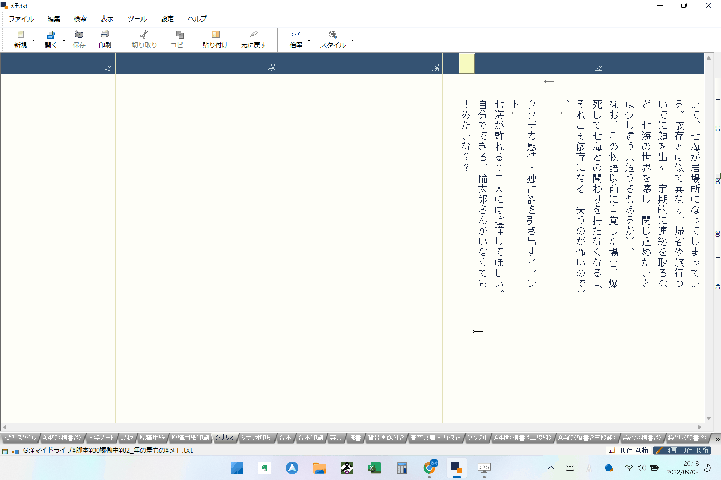Open the 表示 menu
The image size is (721, 480).
[x=107, y=19]
